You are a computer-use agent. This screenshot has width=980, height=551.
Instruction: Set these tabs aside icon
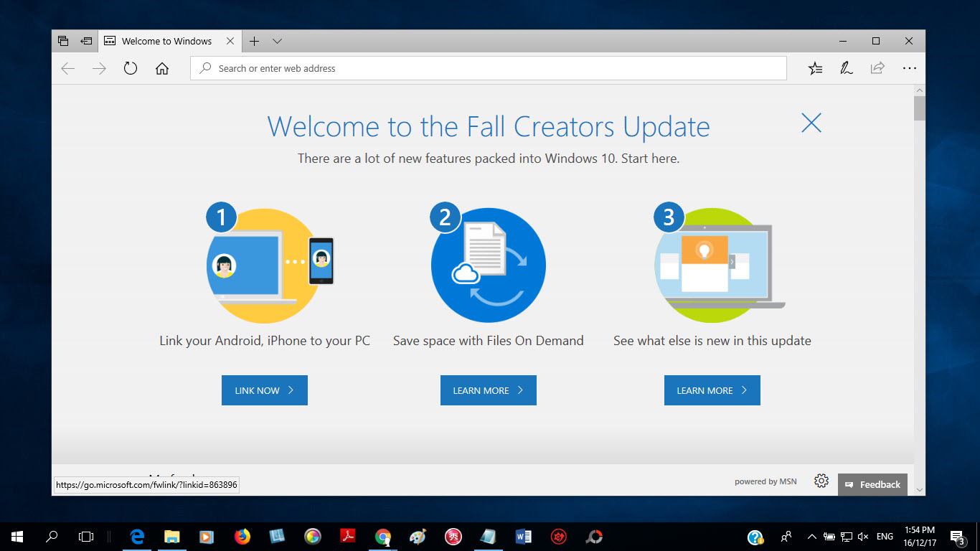coord(86,41)
